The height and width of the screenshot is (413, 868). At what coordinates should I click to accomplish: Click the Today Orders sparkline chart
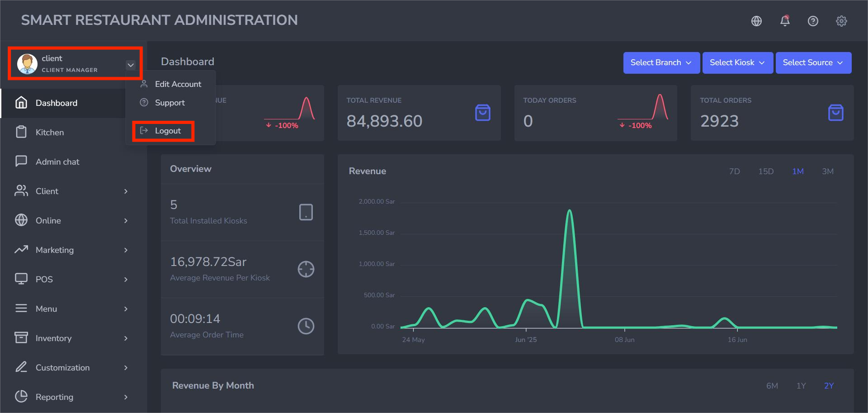[x=643, y=107]
